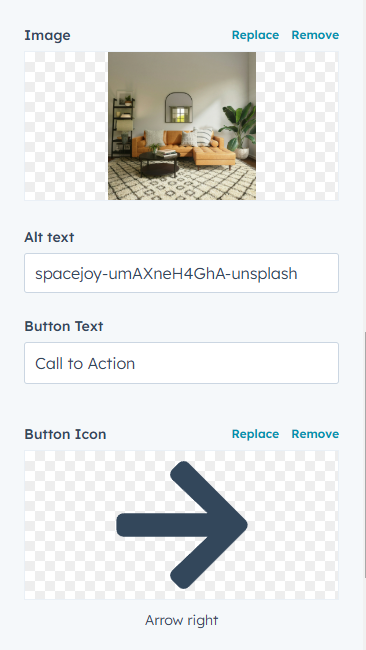Click the 'Button Text' field label
The height and width of the screenshot is (650, 366).
pos(64,326)
